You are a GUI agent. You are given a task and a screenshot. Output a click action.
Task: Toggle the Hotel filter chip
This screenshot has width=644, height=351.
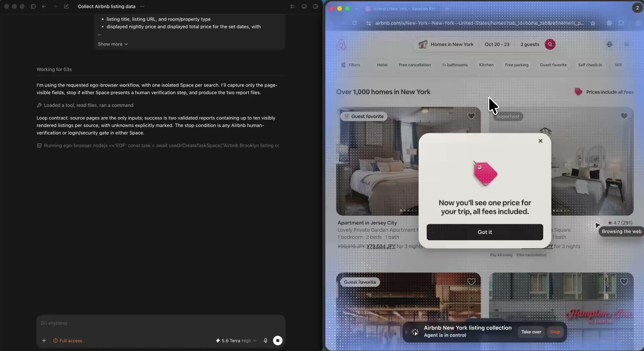click(382, 65)
